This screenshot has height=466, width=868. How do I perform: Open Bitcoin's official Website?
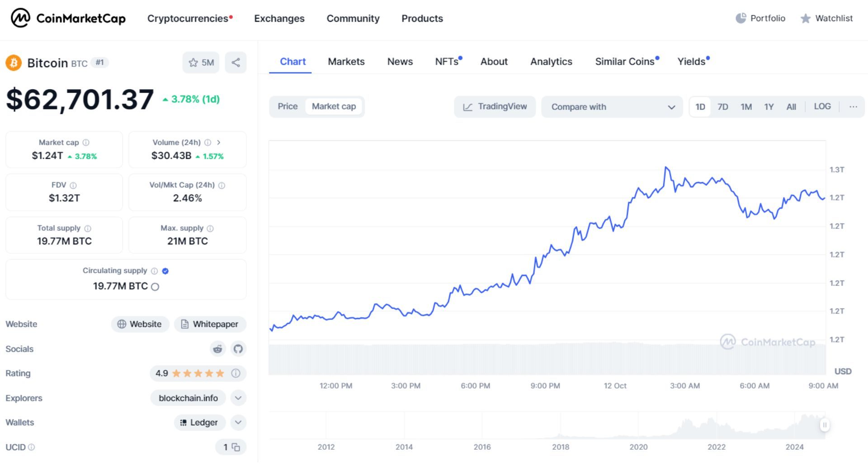coord(140,324)
